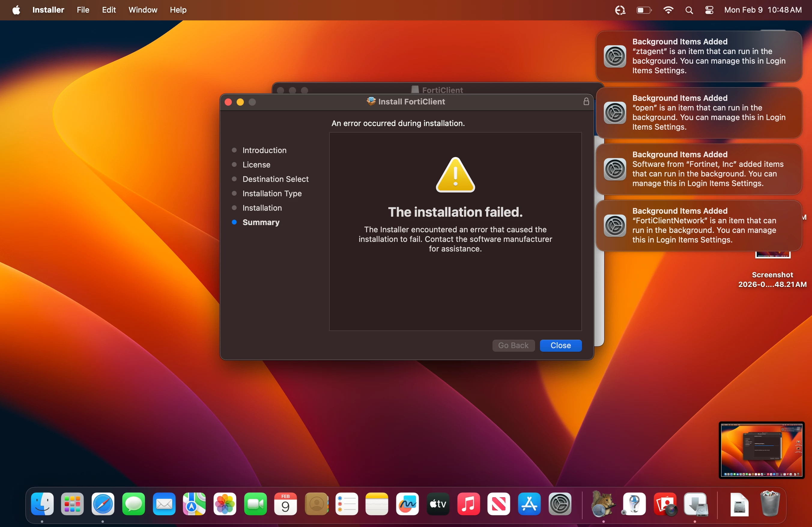This screenshot has height=527, width=812.
Task: Launch Apple TV from the Dock
Action: (x=438, y=504)
